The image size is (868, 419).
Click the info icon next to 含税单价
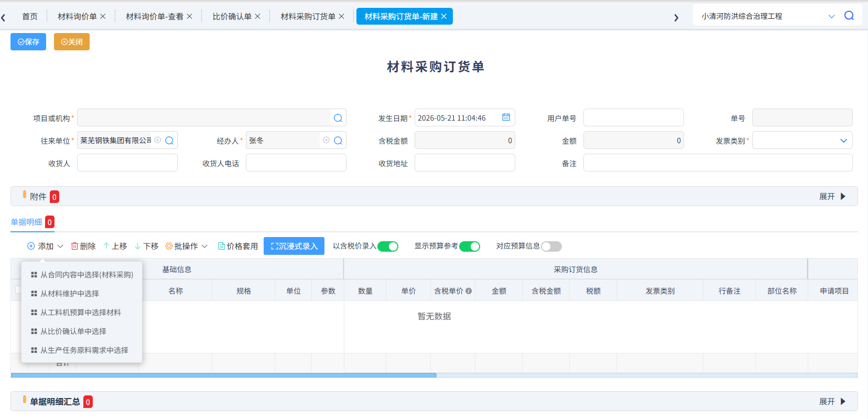(x=469, y=291)
